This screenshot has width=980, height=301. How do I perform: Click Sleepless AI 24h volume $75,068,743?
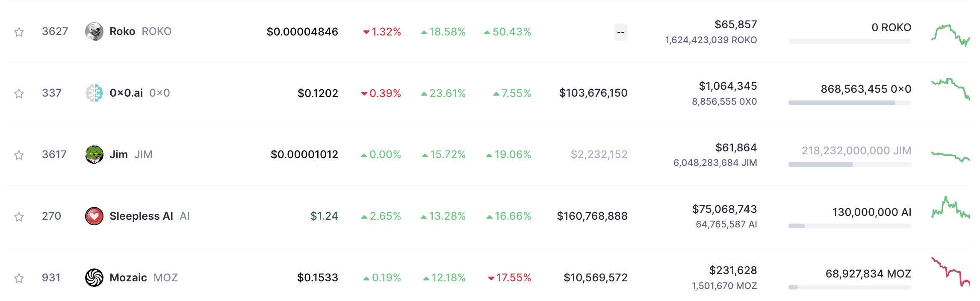(x=724, y=209)
